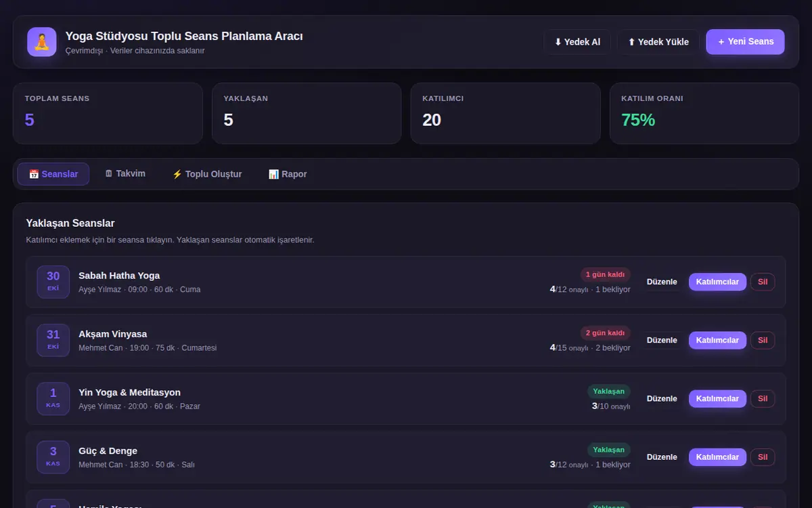Click the Yaklaşan stat card
812x508 pixels.
click(307, 113)
